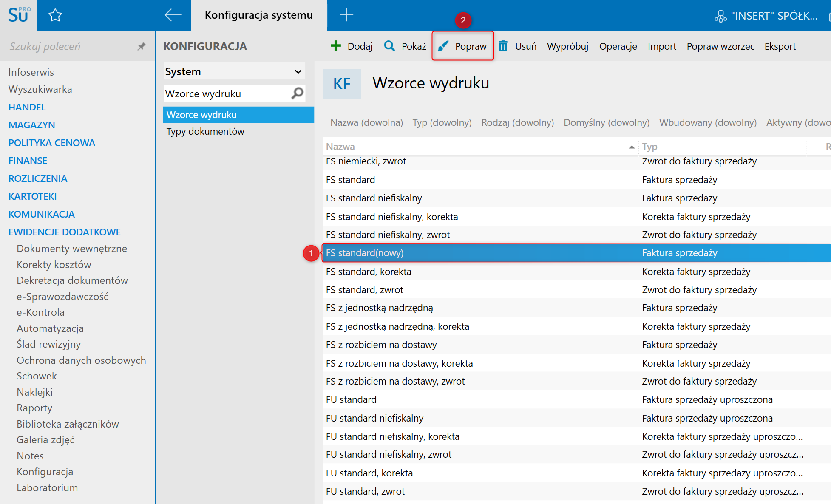Click the favorites star icon
The width and height of the screenshot is (831, 504).
pos(55,16)
